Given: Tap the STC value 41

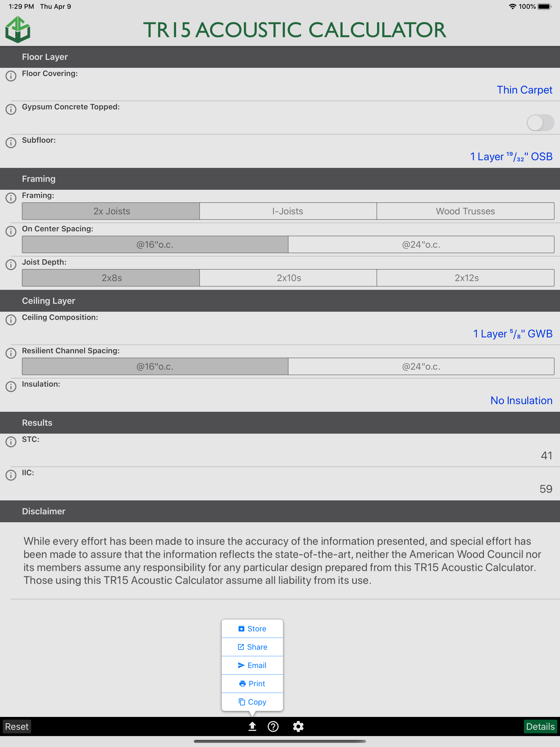Looking at the screenshot, I should [x=546, y=456].
